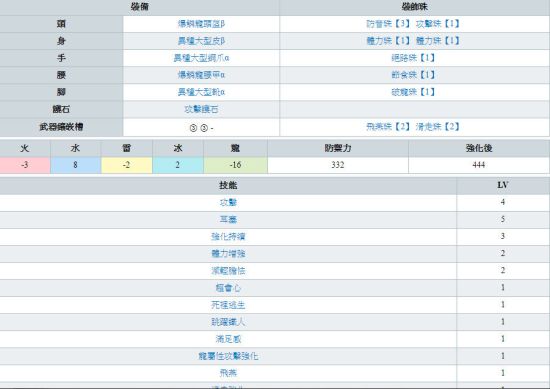Viewport: 550px width, 389px height.
Task: Open the 異種大型靴α leg armor link
Action: click(201, 92)
